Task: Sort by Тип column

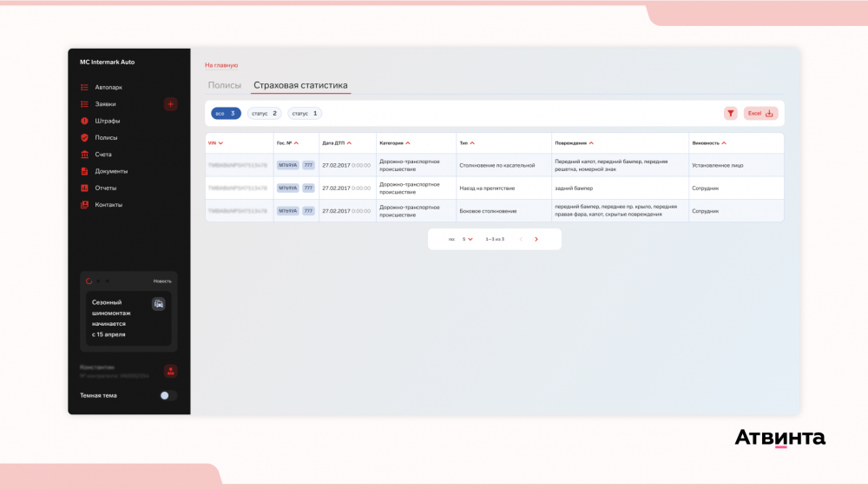Action: (x=467, y=143)
